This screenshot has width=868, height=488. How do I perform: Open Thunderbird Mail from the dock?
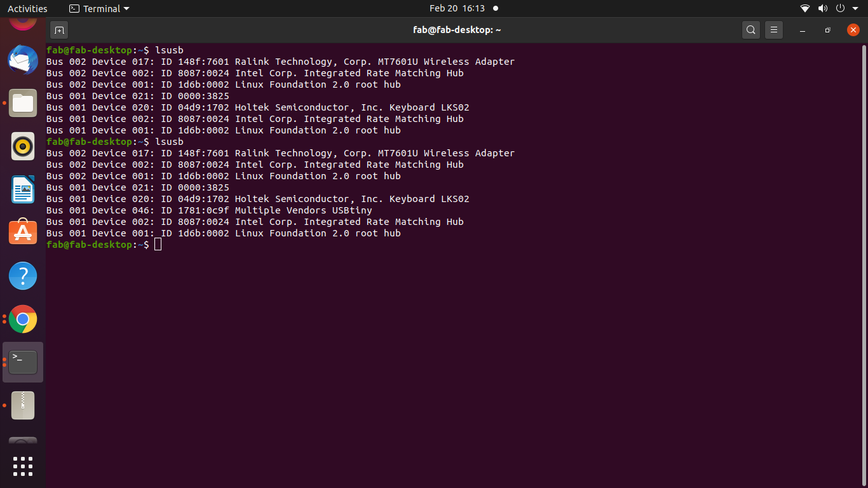[x=23, y=60]
